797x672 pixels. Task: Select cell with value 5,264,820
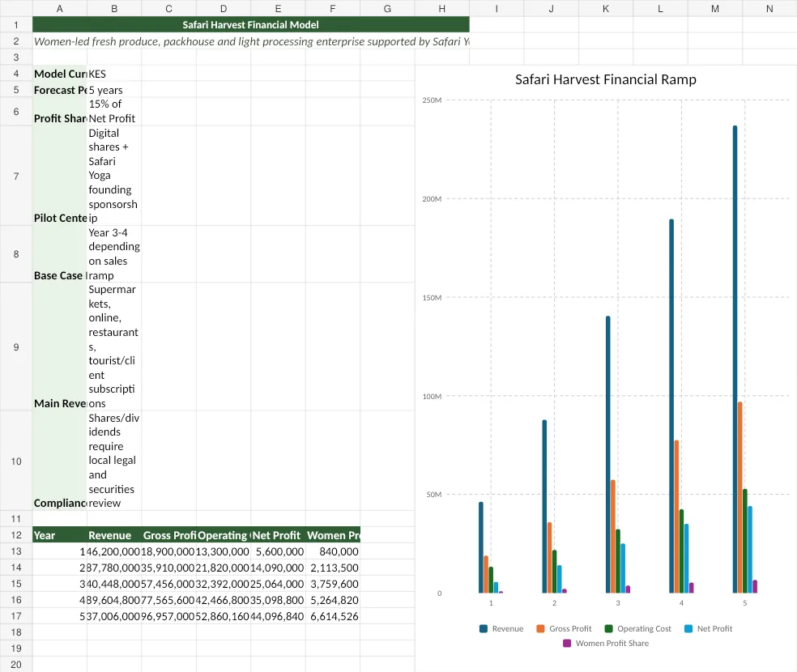click(x=333, y=600)
